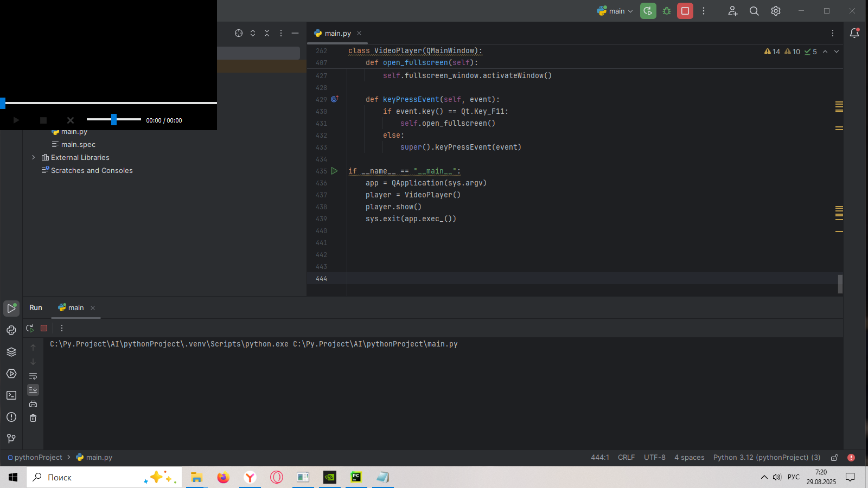Open the Terminal tool window
The height and width of the screenshot is (488, 868).
pyautogui.click(x=11, y=395)
